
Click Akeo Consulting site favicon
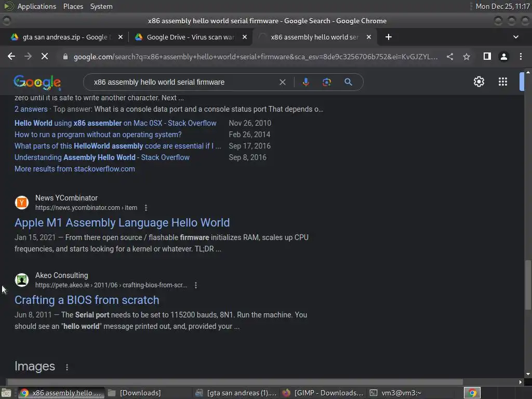pyautogui.click(x=22, y=280)
